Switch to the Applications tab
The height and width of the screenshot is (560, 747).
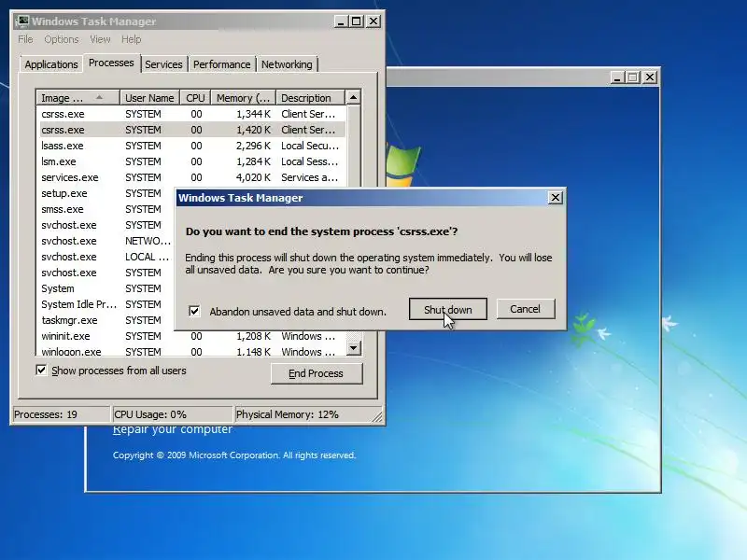pos(51,64)
